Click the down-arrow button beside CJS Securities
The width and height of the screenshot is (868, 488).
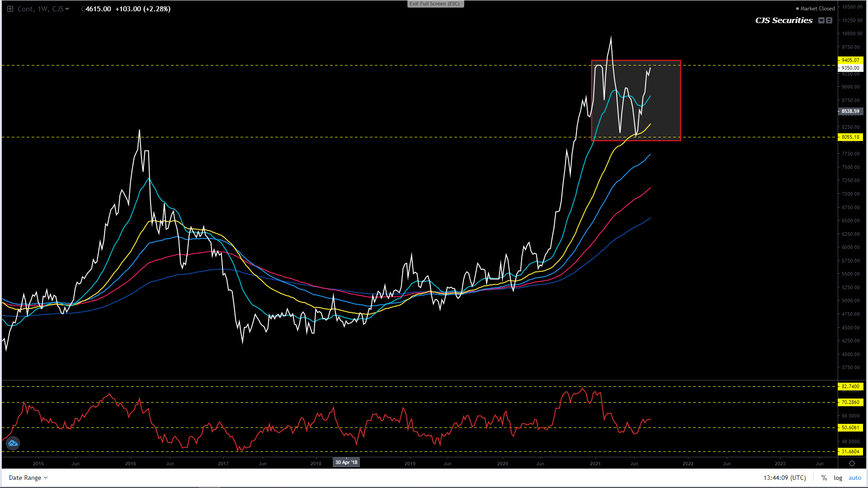click(x=821, y=20)
